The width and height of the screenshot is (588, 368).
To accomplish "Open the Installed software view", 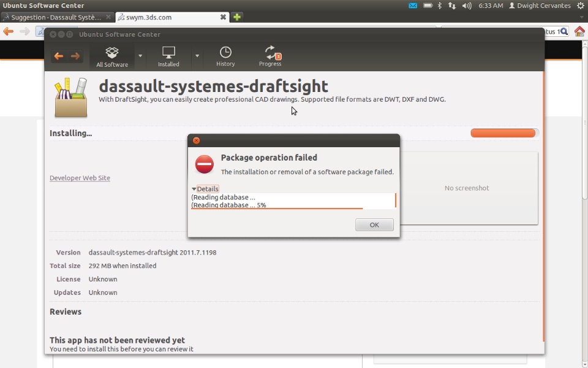I will [x=168, y=56].
